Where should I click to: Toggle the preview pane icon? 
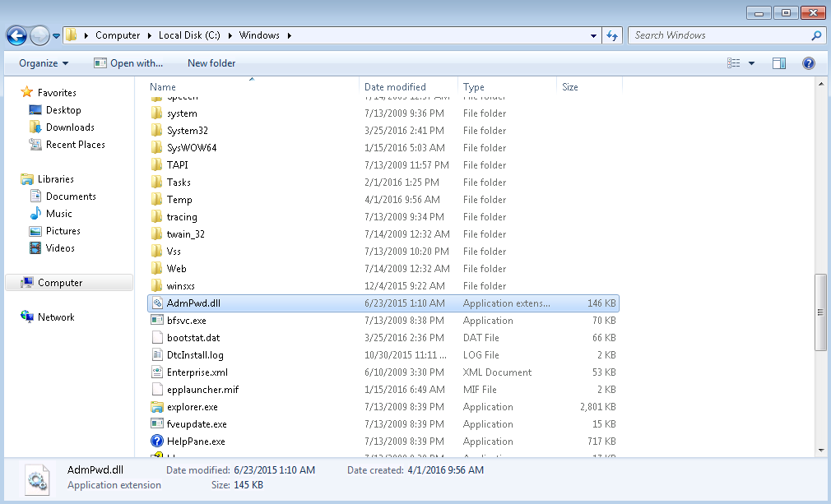point(779,63)
